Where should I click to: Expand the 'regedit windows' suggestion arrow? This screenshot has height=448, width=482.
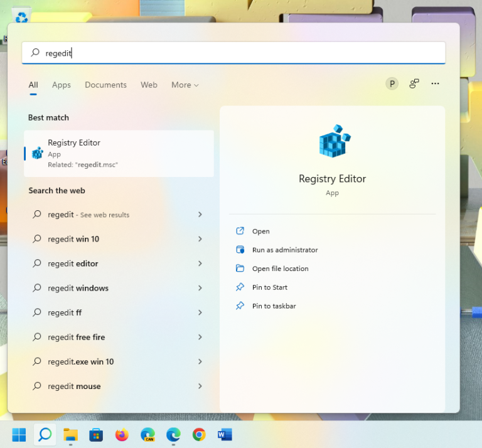200,288
